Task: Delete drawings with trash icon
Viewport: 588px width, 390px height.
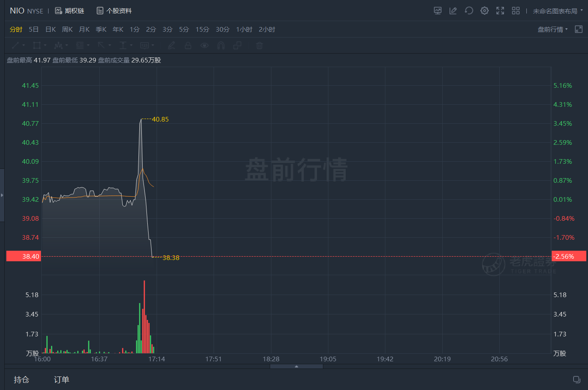Action: (x=260, y=45)
